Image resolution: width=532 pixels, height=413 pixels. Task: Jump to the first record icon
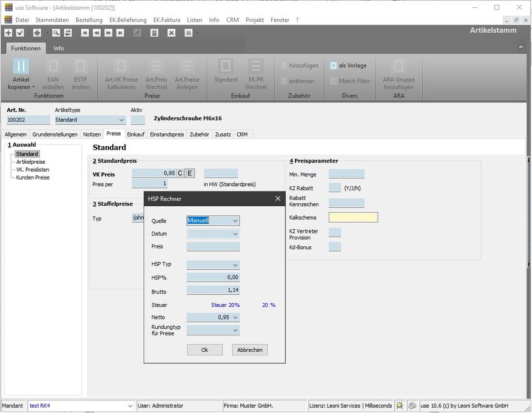(x=85, y=33)
